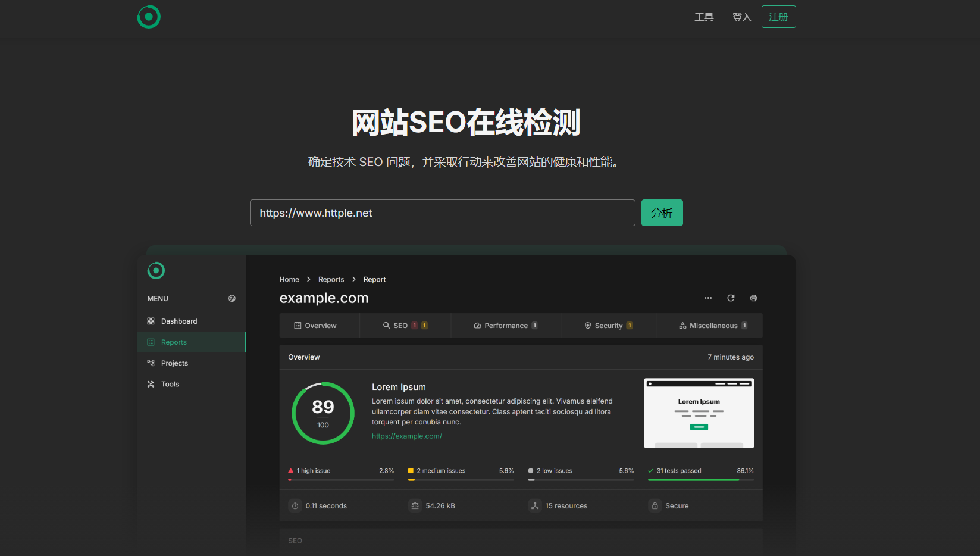The height and width of the screenshot is (556, 980).
Task: Open the 登入 login link
Action: pos(741,17)
